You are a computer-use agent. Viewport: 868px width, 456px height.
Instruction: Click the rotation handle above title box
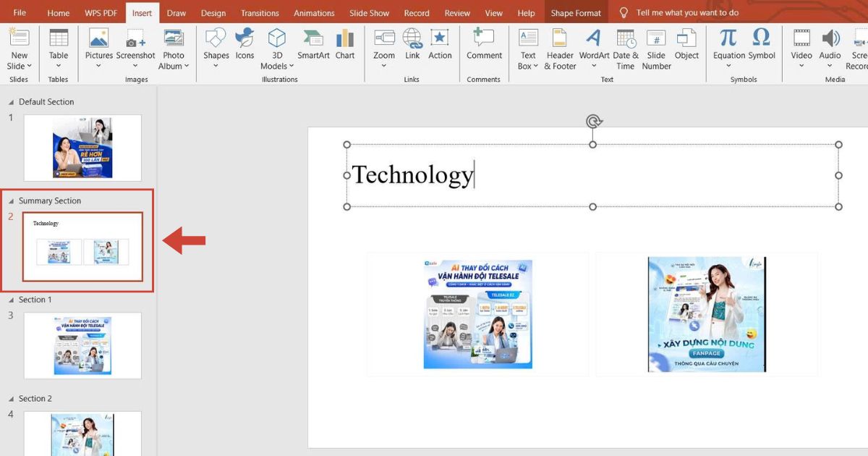pos(593,122)
